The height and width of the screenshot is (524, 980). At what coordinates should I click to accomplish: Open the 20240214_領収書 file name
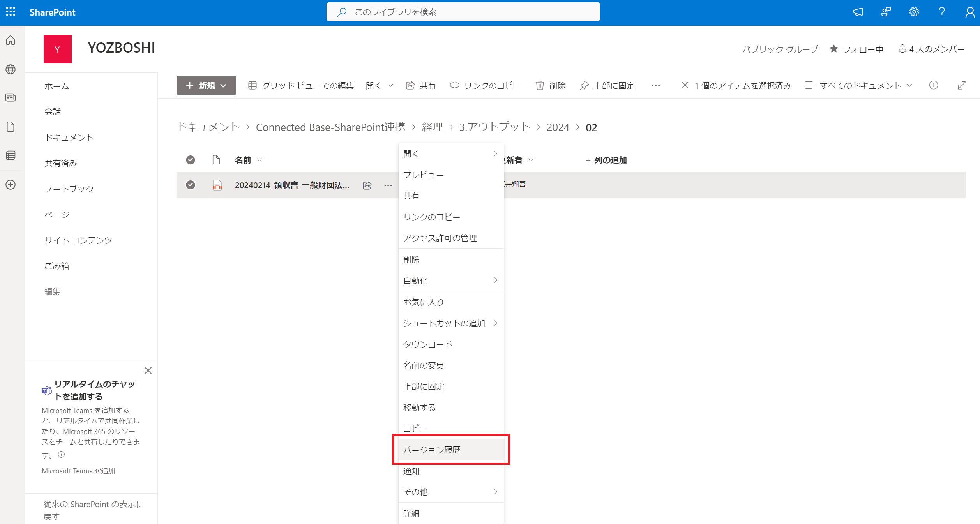(292, 185)
